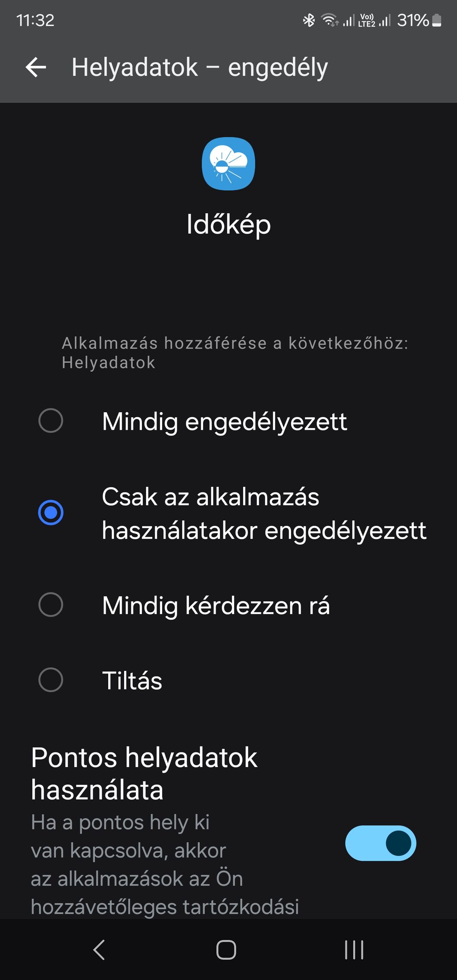This screenshot has width=457, height=980.
Task: Tap the Bluetooth status icon
Action: click(309, 20)
